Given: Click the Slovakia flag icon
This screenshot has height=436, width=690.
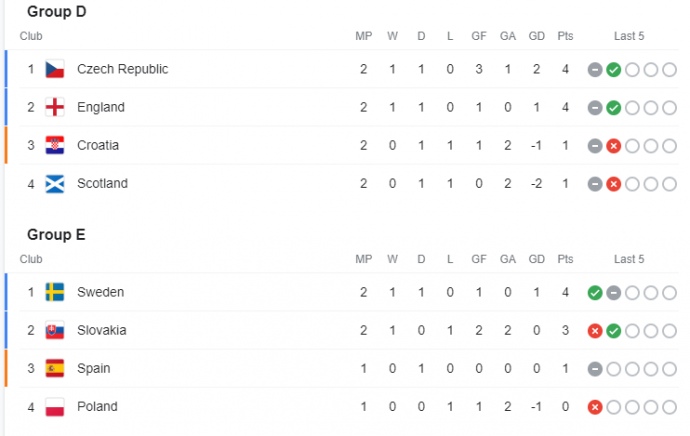Looking at the screenshot, I should (55, 331).
